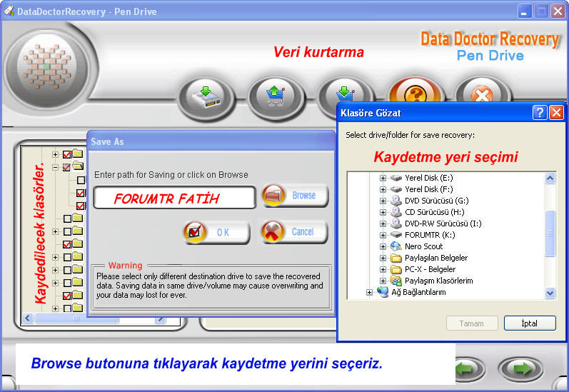The height and width of the screenshot is (392, 569).
Task: Toggle the checkbox of the open expanded folder
Action: 67,167
